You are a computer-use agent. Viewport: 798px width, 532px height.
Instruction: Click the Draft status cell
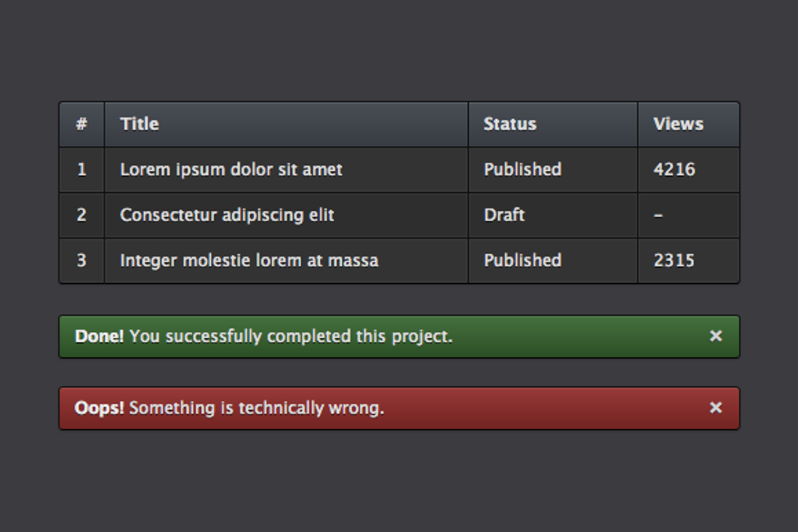(x=504, y=215)
